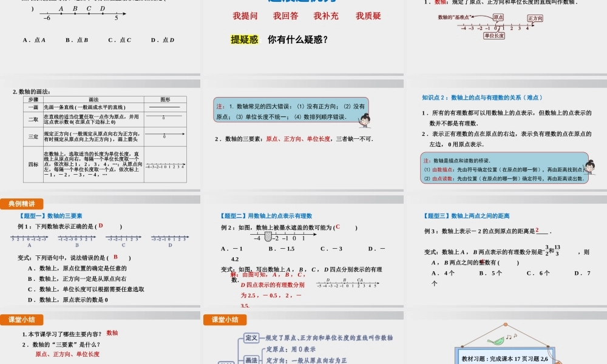Select 例2 option B. -1.5
The height and width of the screenshot is (364, 607).
[x=282, y=249]
